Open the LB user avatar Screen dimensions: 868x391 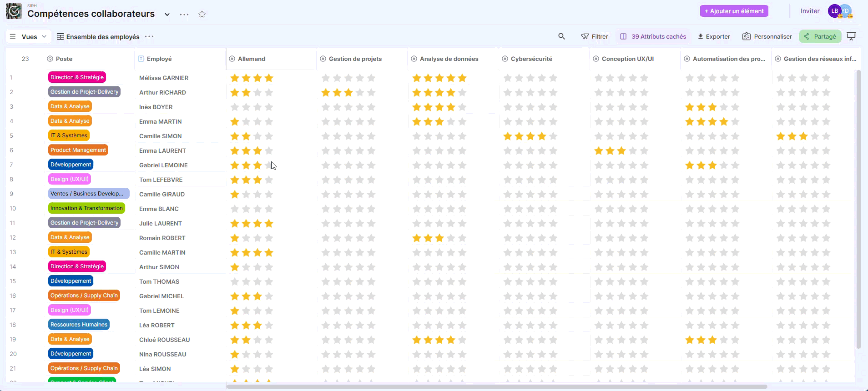(x=834, y=11)
